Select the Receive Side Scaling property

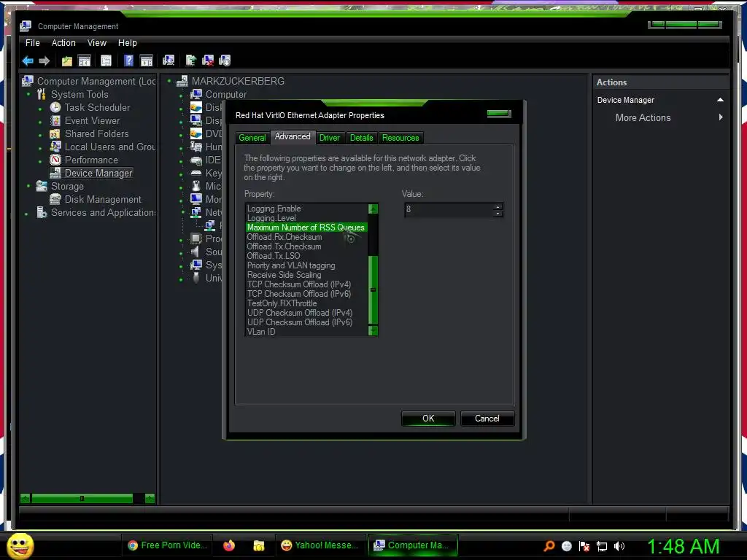[x=284, y=275]
